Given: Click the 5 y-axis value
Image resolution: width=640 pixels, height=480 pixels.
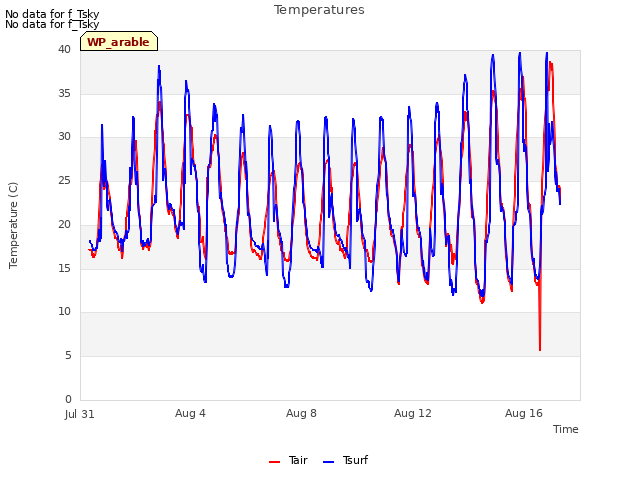Looking at the screenshot, I should point(68,356).
